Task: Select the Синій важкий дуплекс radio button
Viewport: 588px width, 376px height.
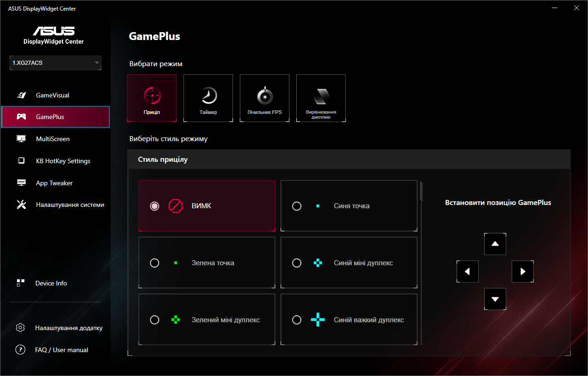Action: pyautogui.click(x=297, y=319)
